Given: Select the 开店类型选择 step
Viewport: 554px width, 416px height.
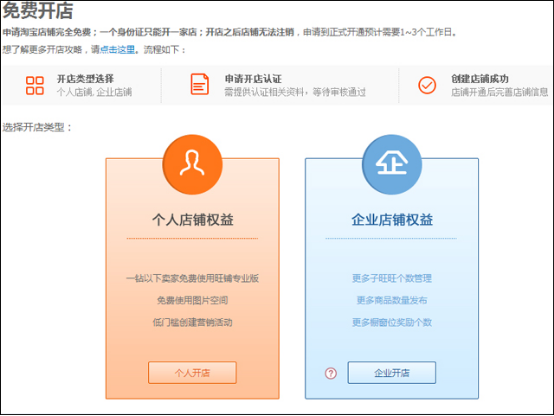Looking at the screenshot, I should pos(85,78).
